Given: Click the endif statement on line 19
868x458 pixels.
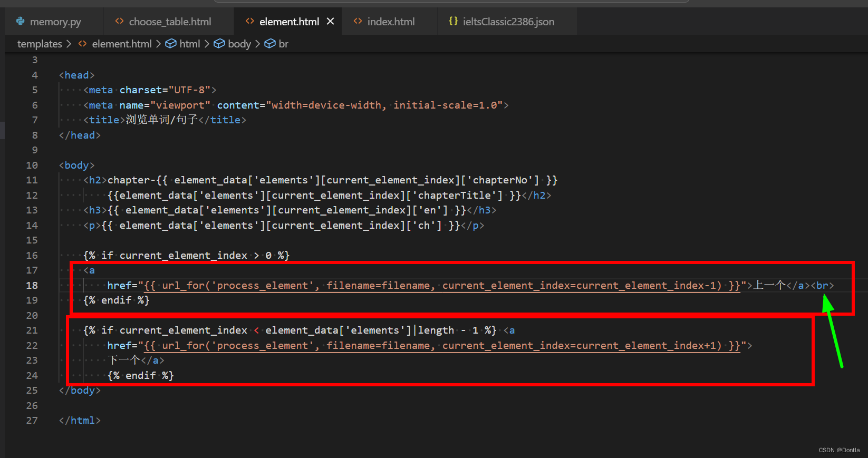Looking at the screenshot, I should (x=117, y=300).
